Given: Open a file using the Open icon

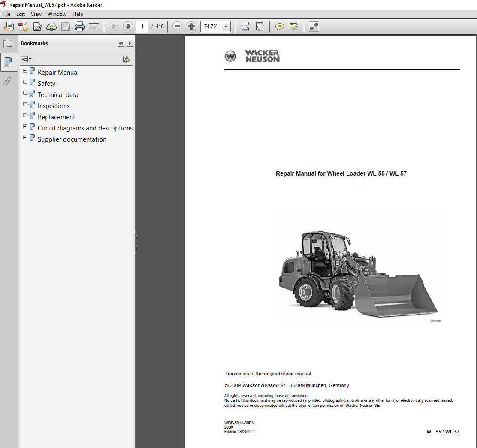Looking at the screenshot, I should click(x=8, y=26).
